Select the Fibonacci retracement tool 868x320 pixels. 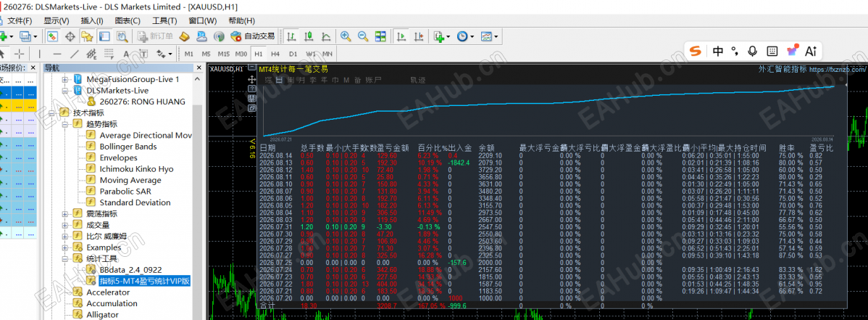coord(109,54)
